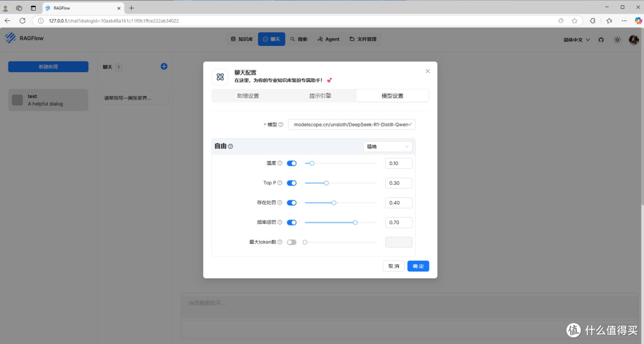Click the atom icon in dialog header
644x344 pixels.
coord(220,77)
